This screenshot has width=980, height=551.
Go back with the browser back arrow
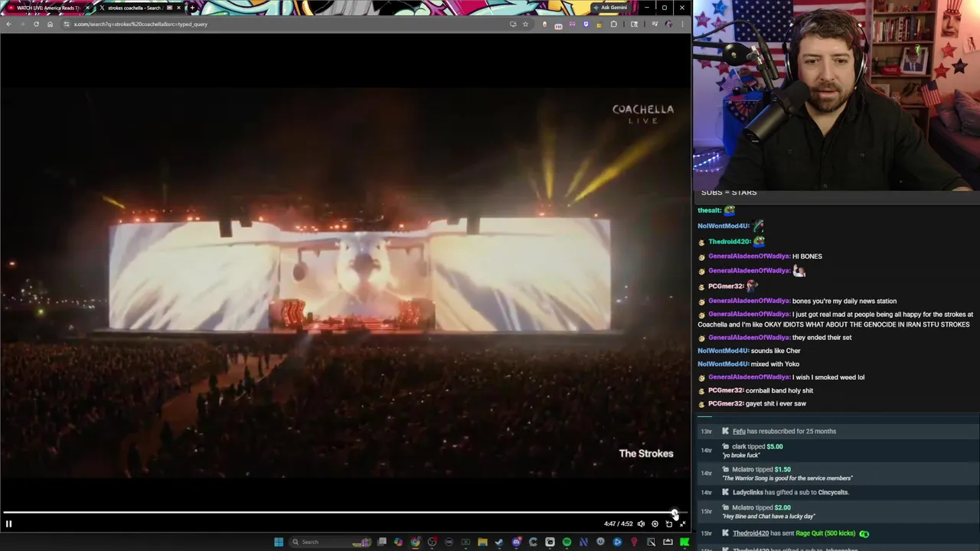pyautogui.click(x=8, y=24)
